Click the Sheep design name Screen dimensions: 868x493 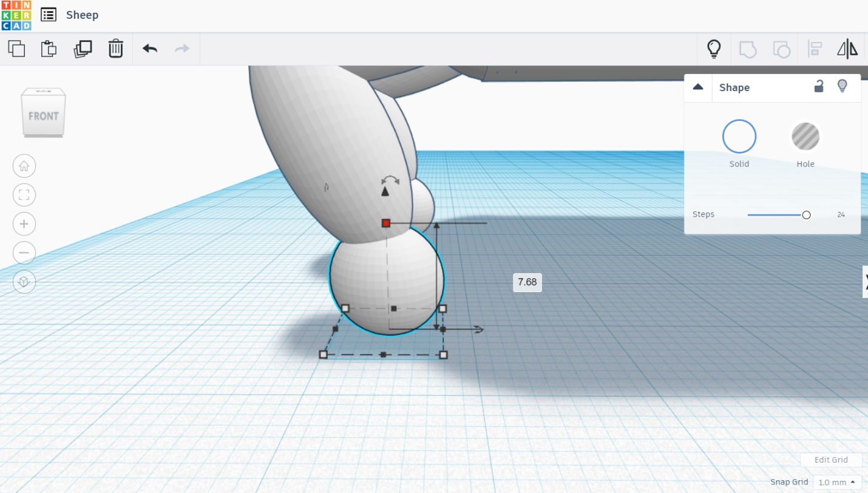[x=82, y=15]
